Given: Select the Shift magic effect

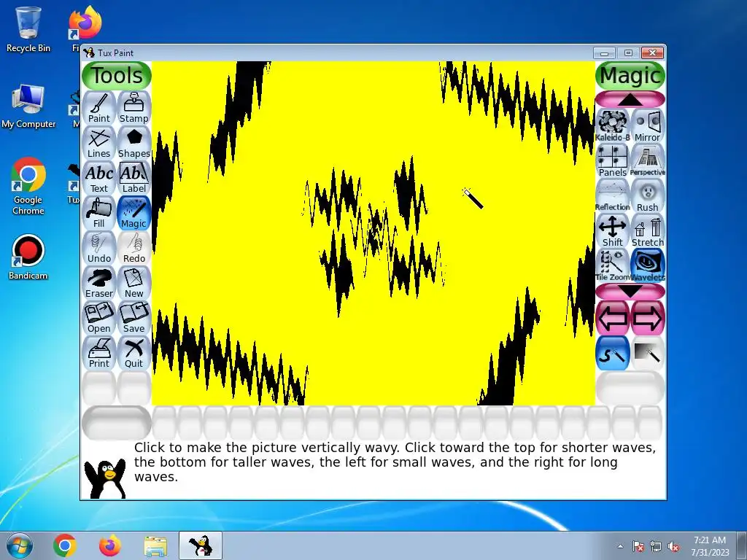Looking at the screenshot, I should tap(613, 230).
